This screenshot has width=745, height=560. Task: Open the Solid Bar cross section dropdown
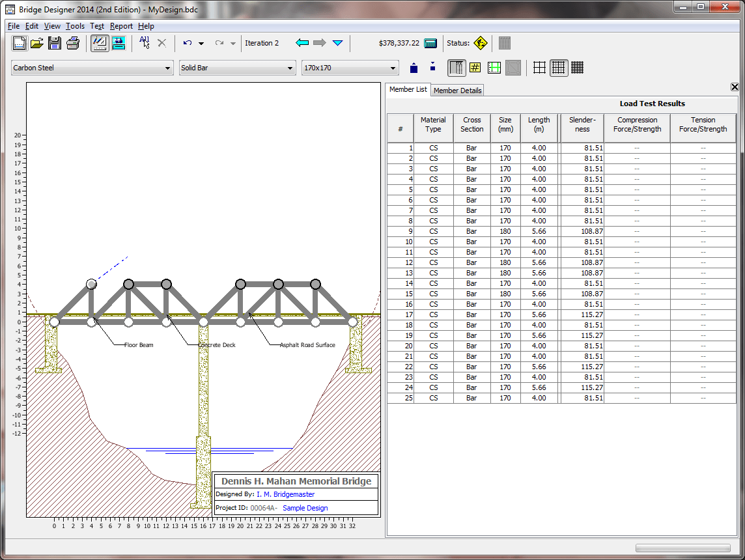[x=290, y=68]
